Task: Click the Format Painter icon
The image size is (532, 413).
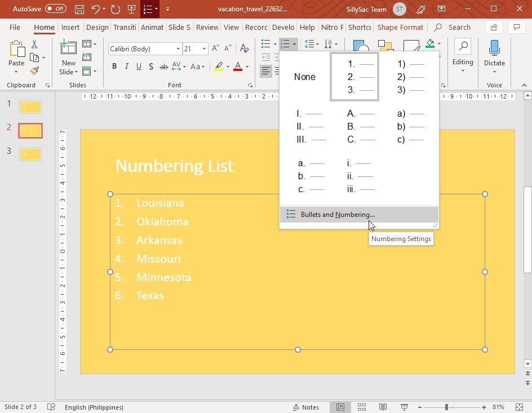Action: (x=34, y=71)
